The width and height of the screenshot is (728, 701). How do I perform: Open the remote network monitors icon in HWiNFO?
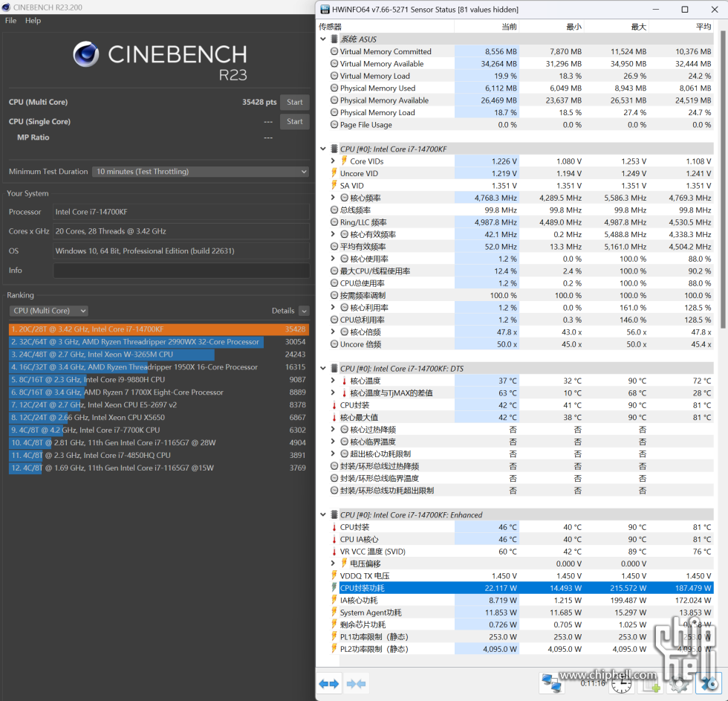tap(551, 683)
